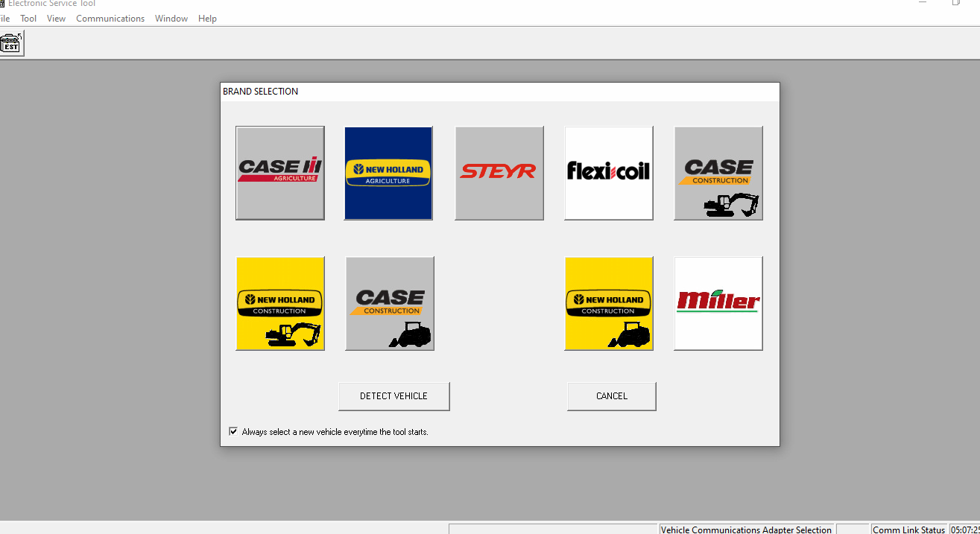Pick the Case Construction excavator brand icon
The width and height of the screenshot is (980, 534).
click(x=718, y=173)
